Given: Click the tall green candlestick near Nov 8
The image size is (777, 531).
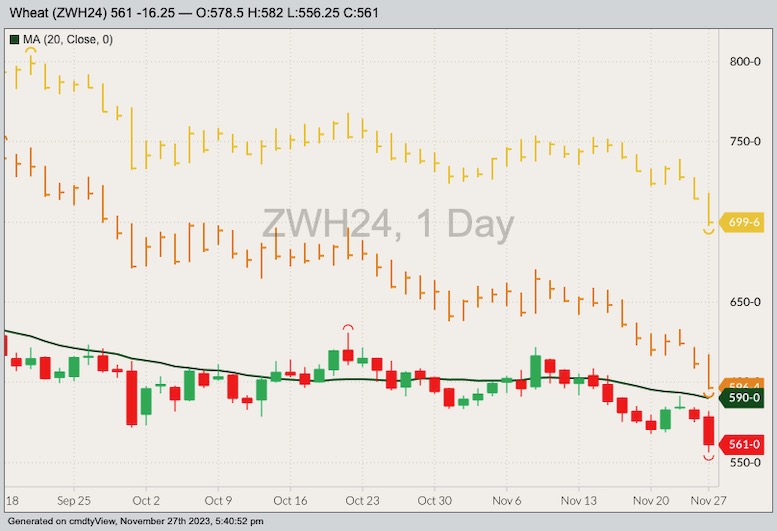Looking at the screenshot, I should coord(536,371).
